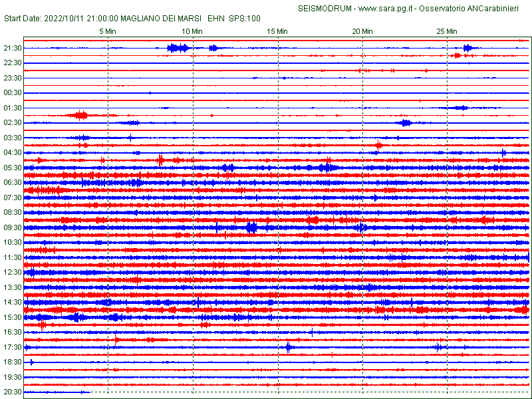Select the 19:30 row time label

(13, 377)
